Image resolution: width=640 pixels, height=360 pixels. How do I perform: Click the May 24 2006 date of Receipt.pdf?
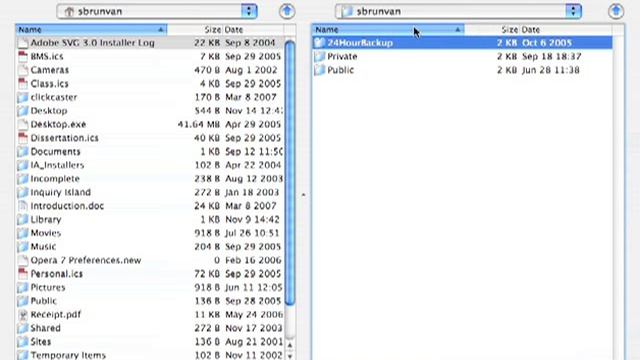point(253,314)
